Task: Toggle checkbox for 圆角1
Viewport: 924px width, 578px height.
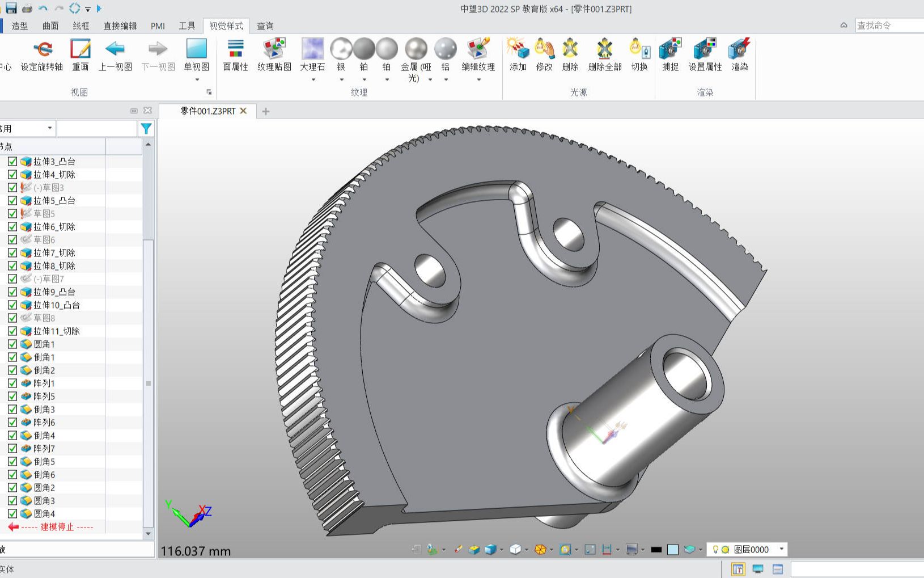Action: tap(12, 344)
